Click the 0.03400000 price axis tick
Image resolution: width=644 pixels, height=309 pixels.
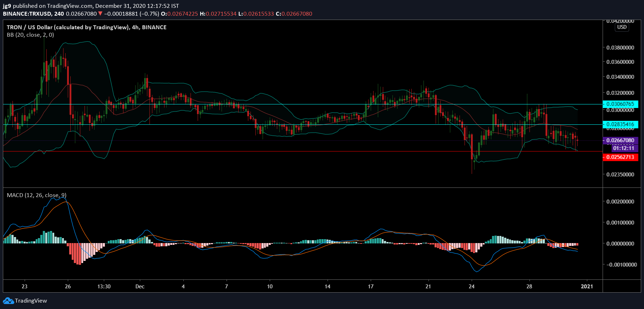tap(620, 77)
